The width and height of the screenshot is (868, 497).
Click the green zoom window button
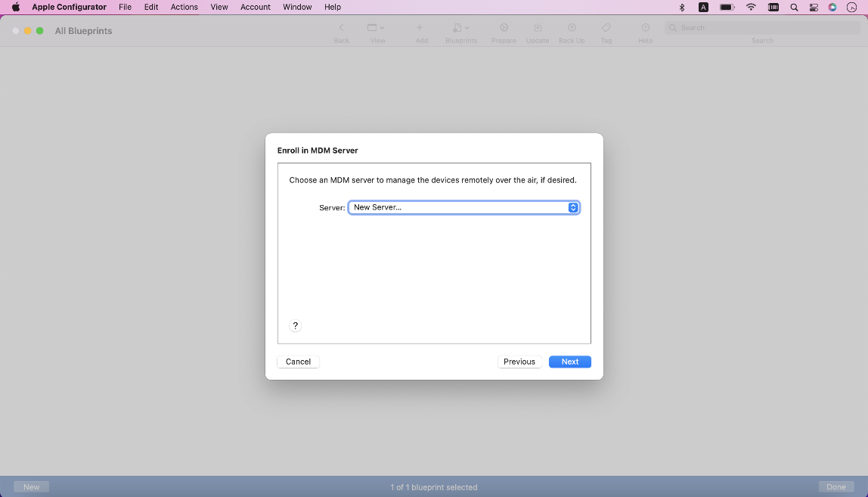40,31
